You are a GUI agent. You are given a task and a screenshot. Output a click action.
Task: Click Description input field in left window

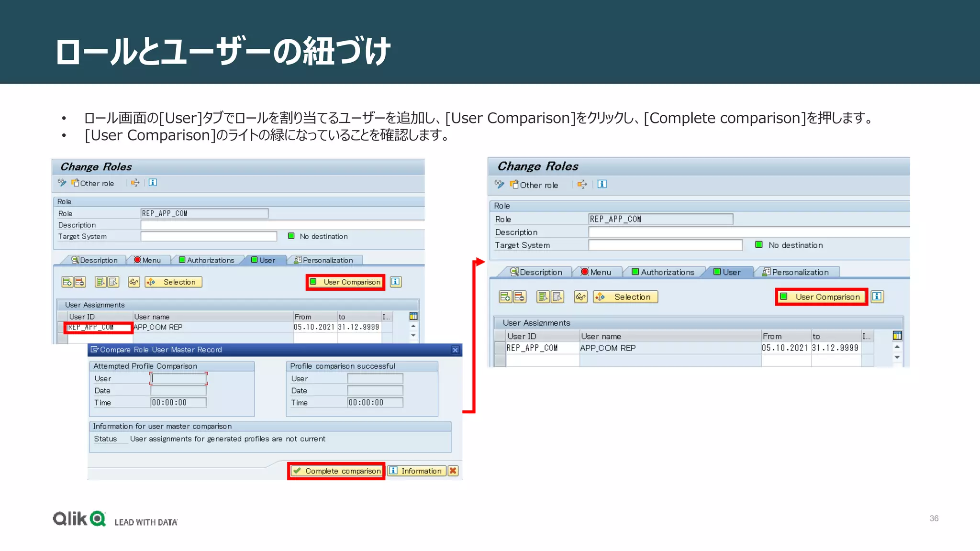282,225
